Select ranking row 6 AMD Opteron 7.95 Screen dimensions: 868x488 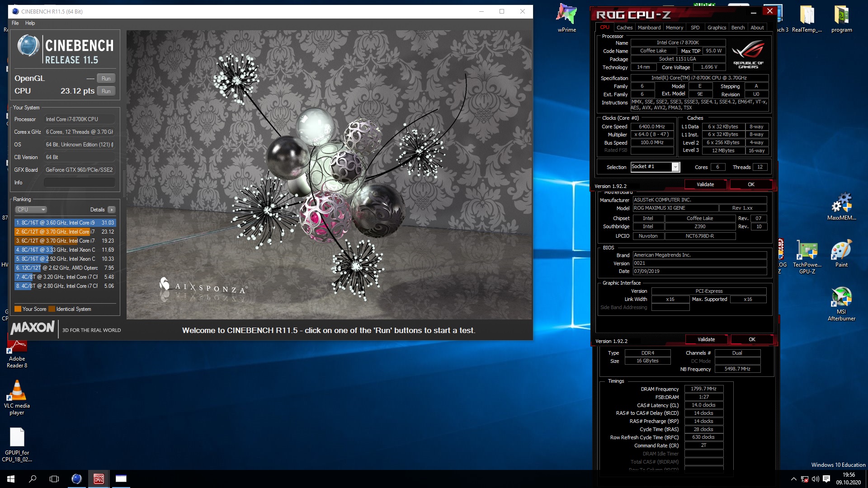65,268
